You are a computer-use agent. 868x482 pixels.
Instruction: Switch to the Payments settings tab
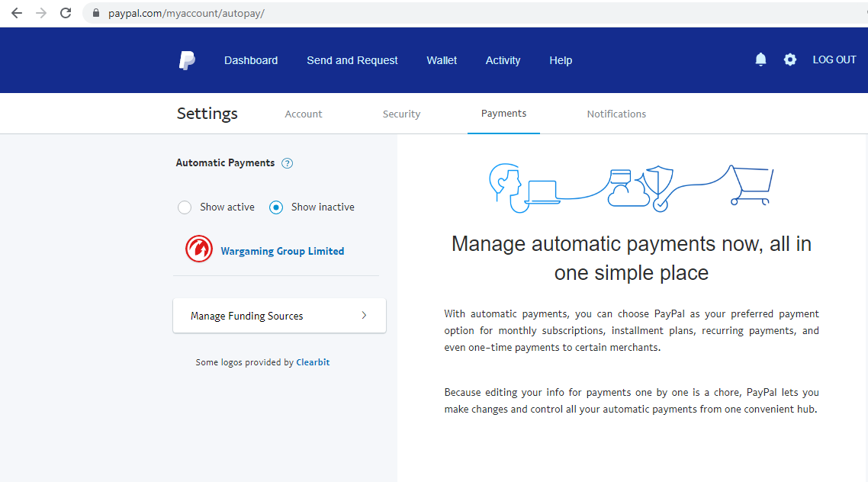click(503, 114)
